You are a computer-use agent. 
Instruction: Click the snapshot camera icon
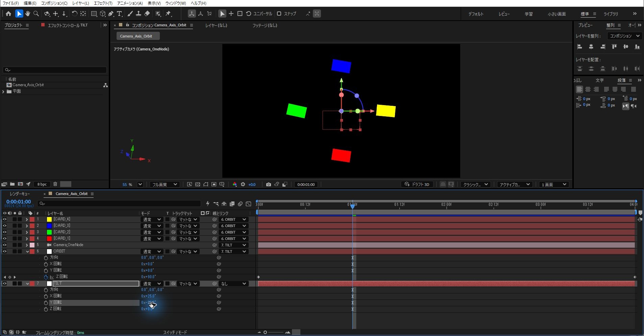[x=268, y=184]
